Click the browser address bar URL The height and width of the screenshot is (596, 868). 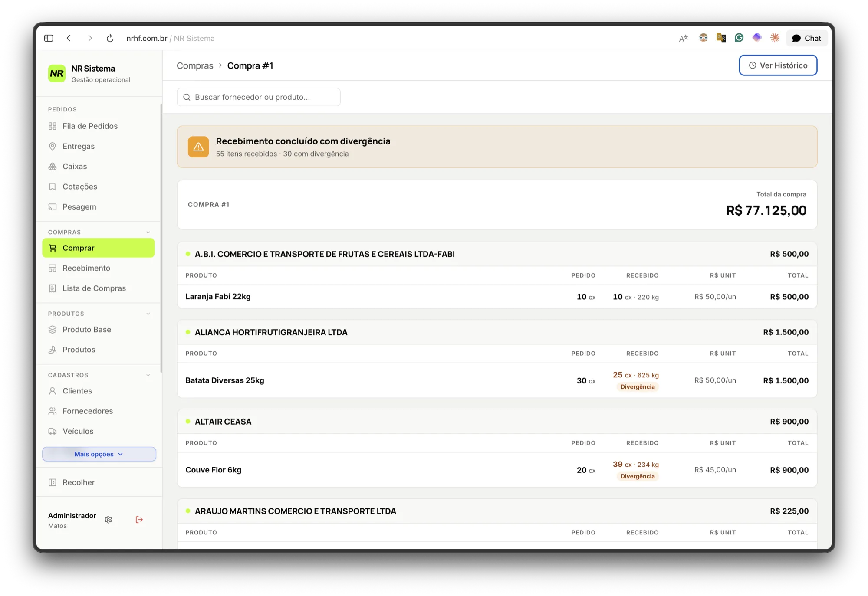[x=171, y=38]
